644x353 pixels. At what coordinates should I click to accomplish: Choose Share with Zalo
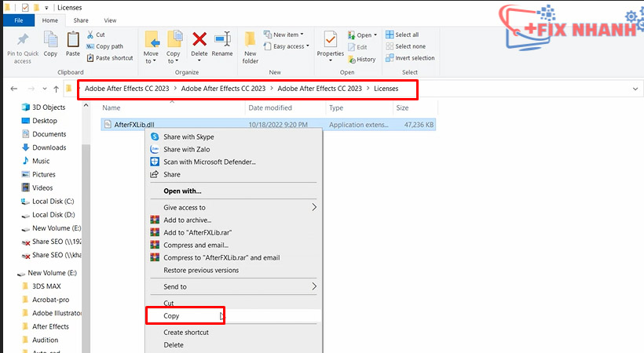[234, 149]
